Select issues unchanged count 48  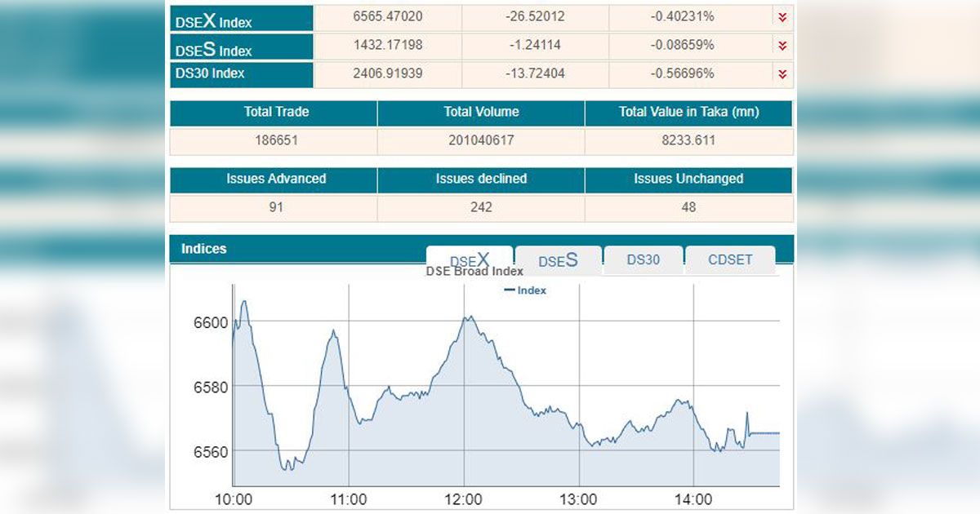click(689, 207)
